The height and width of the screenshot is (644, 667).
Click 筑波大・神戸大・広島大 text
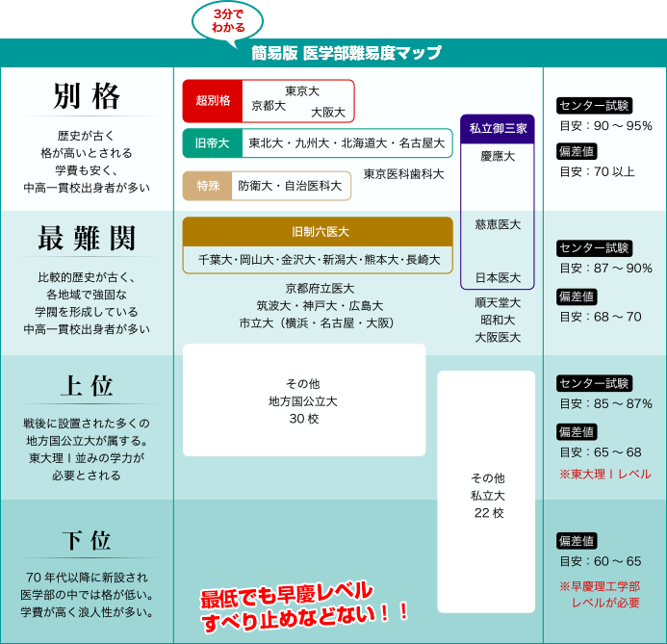tap(320, 306)
